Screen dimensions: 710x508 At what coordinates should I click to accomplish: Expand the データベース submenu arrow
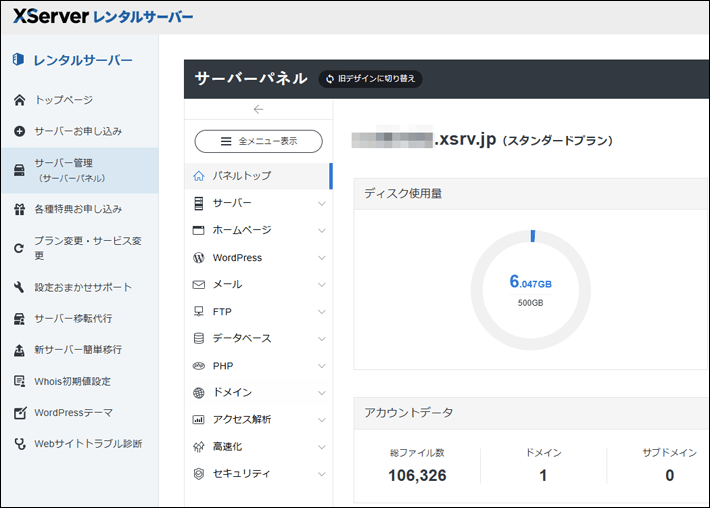tap(321, 339)
